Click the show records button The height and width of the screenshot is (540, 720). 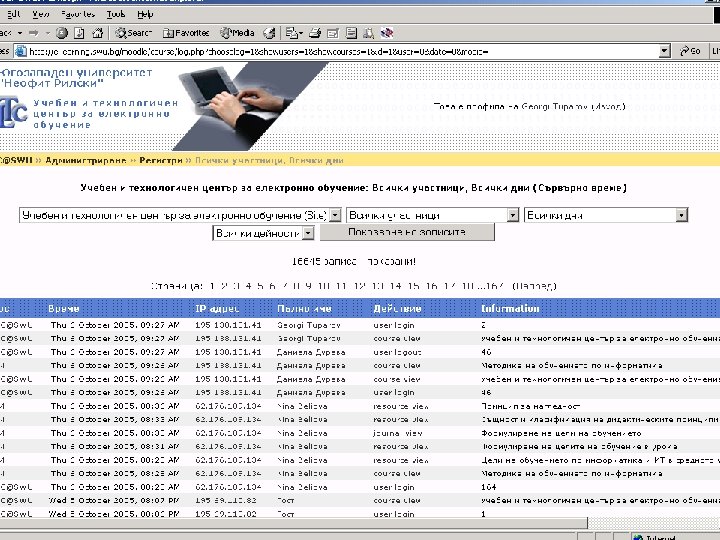coord(407,232)
